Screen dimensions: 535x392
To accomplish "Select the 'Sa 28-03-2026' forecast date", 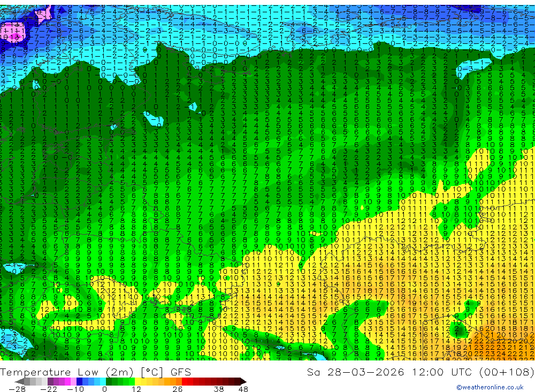I will coord(356,372).
